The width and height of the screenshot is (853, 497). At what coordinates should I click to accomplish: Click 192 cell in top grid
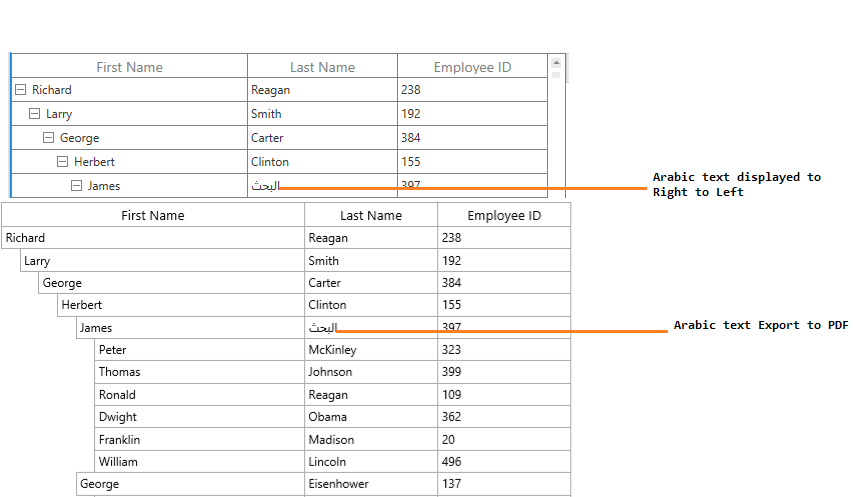click(x=472, y=114)
